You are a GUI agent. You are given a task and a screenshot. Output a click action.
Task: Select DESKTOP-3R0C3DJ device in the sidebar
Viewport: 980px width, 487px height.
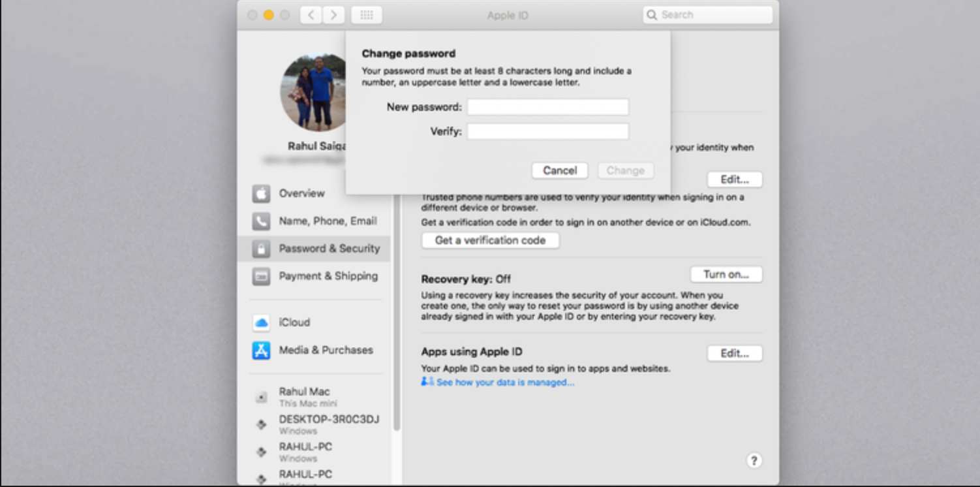329,424
